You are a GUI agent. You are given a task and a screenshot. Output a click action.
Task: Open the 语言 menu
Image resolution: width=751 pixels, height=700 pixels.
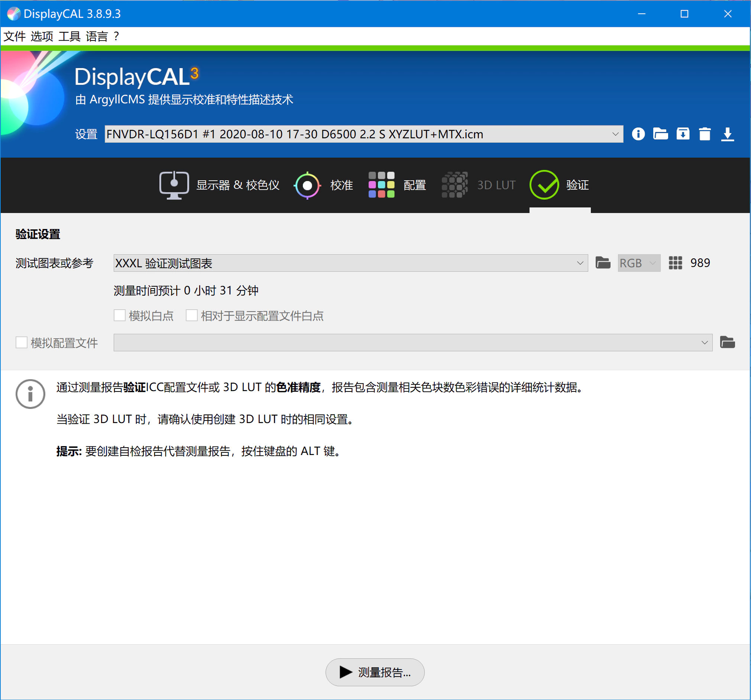pos(97,36)
